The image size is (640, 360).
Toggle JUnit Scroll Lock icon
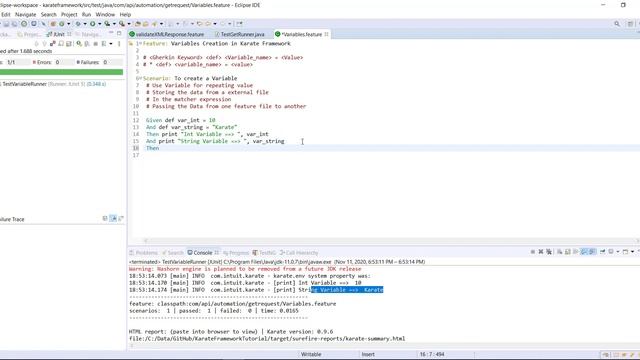pyautogui.click(x=69, y=44)
